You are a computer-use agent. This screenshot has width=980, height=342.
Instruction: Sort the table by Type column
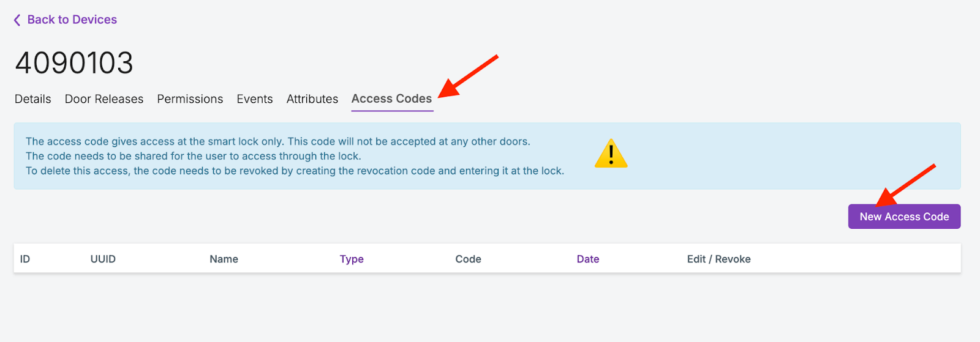pos(352,259)
